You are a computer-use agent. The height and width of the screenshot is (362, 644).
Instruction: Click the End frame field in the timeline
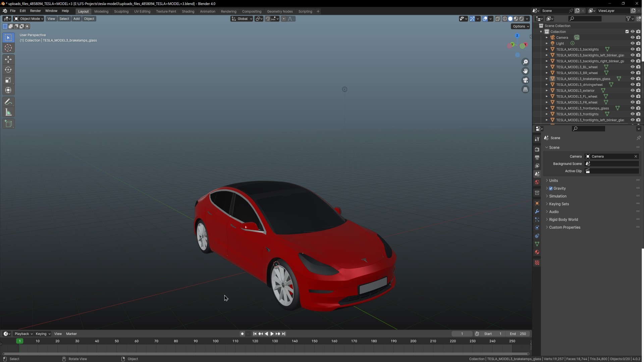[518, 334]
